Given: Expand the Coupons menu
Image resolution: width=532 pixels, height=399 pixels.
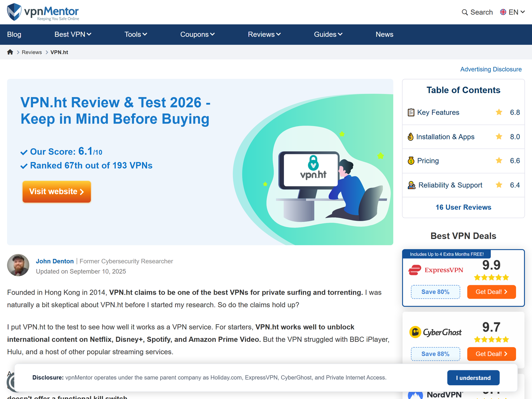Looking at the screenshot, I should (198, 35).
